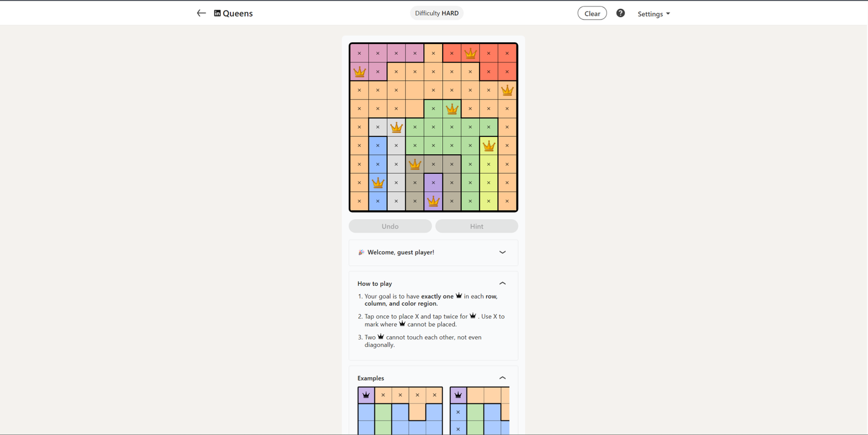Collapse the Examples section
The height and width of the screenshot is (435, 868).
(x=502, y=377)
